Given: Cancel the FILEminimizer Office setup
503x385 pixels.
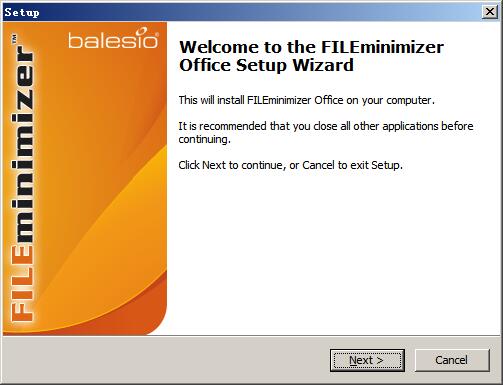Looking at the screenshot, I should tap(452, 360).
